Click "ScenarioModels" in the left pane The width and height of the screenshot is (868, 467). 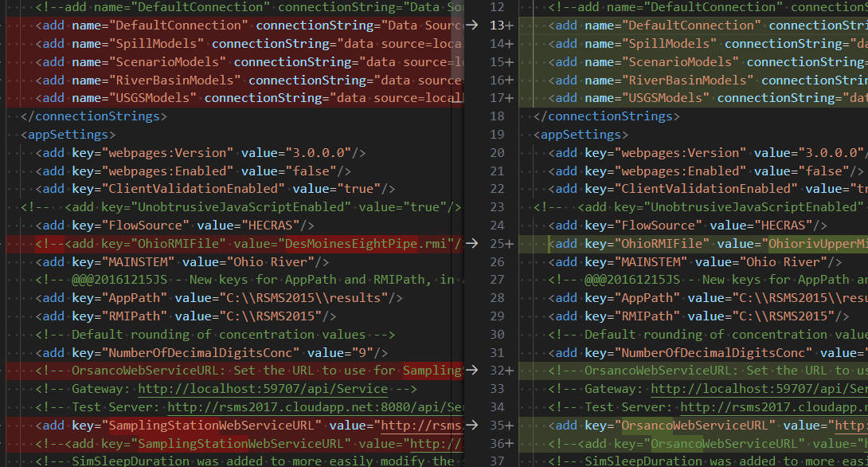pyautogui.click(x=168, y=62)
